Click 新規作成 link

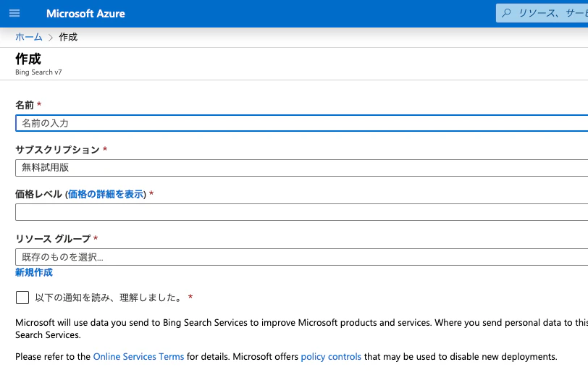point(34,273)
